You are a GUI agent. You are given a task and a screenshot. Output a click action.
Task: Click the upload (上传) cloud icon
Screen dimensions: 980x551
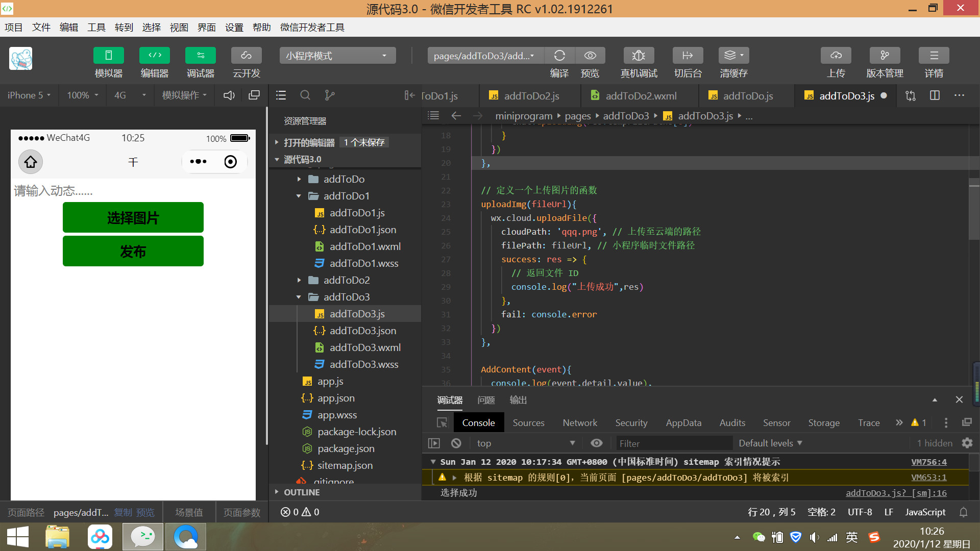tap(836, 56)
